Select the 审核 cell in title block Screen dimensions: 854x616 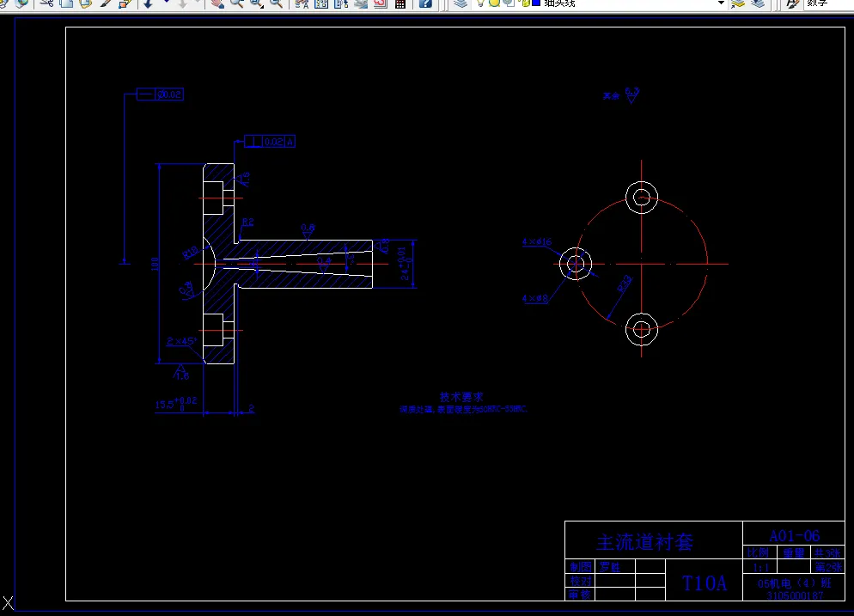tap(580, 595)
